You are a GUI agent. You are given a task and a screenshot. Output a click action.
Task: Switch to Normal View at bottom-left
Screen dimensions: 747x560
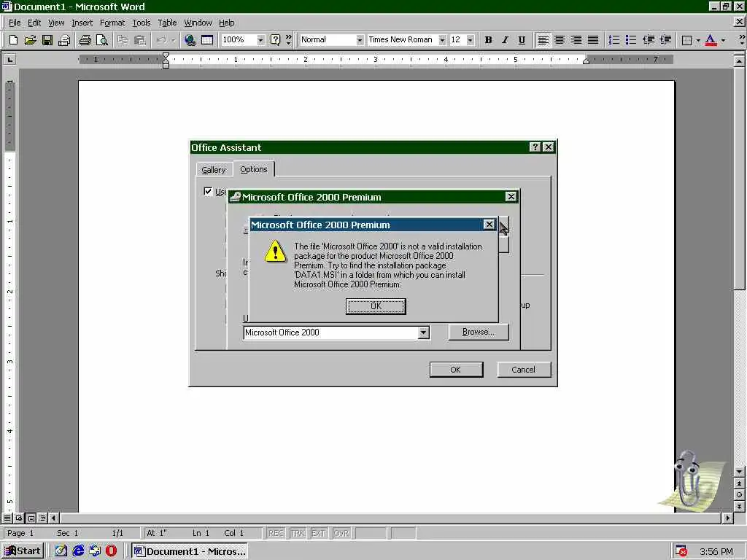7,518
